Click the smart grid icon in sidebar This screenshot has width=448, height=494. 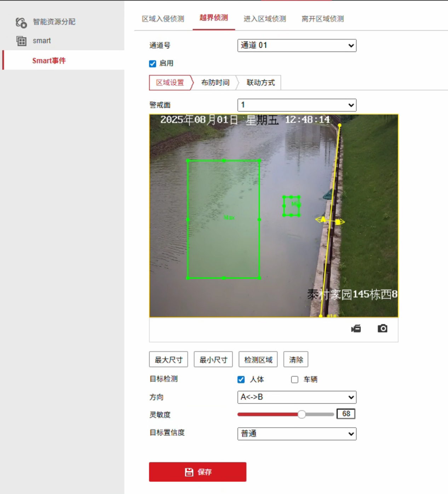[21, 41]
